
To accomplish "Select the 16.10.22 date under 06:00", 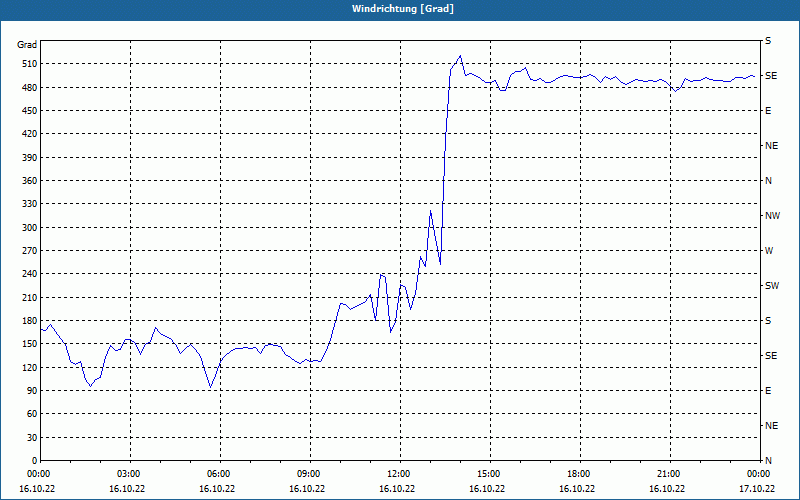I will pyautogui.click(x=217, y=489).
